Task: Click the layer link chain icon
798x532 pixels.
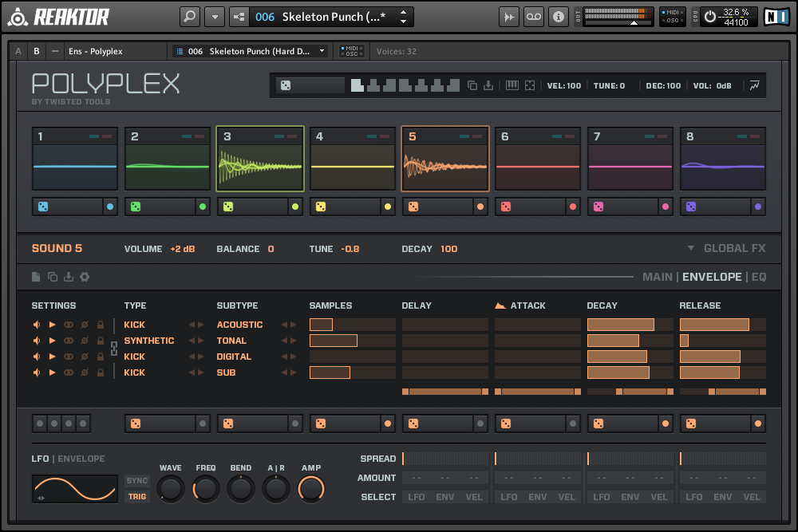Action: pos(114,349)
